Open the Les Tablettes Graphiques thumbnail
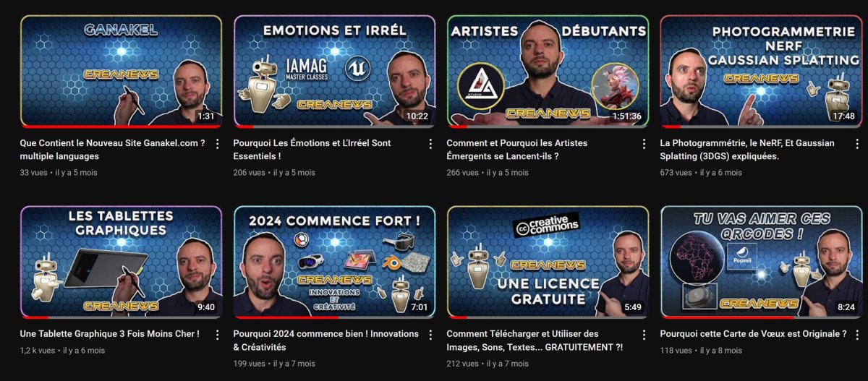868x381 pixels. click(121, 262)
